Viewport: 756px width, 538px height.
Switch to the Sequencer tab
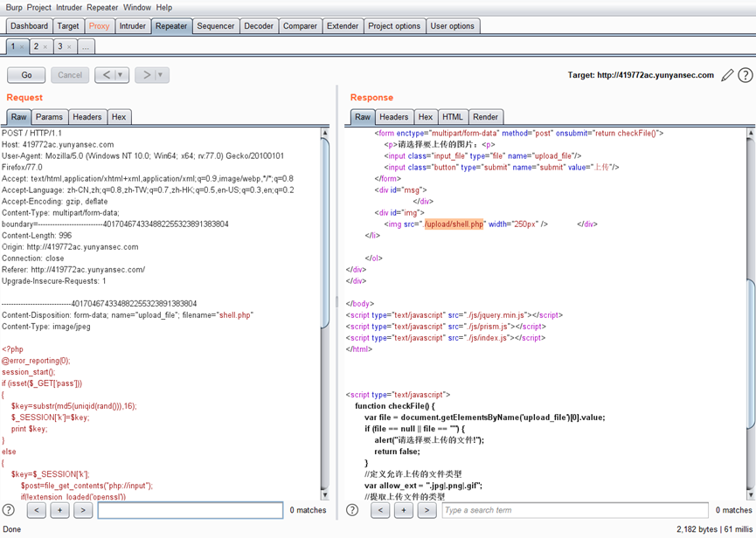coord(216,26)
